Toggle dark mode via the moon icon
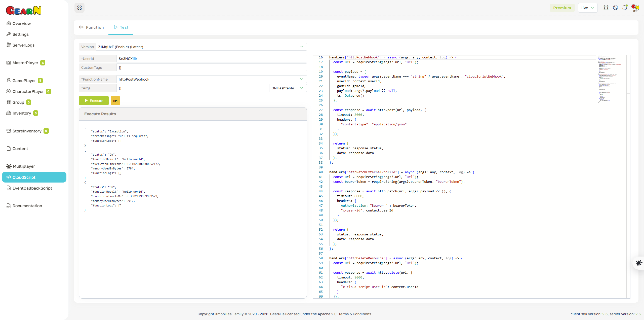 click(x=615, y=8)
